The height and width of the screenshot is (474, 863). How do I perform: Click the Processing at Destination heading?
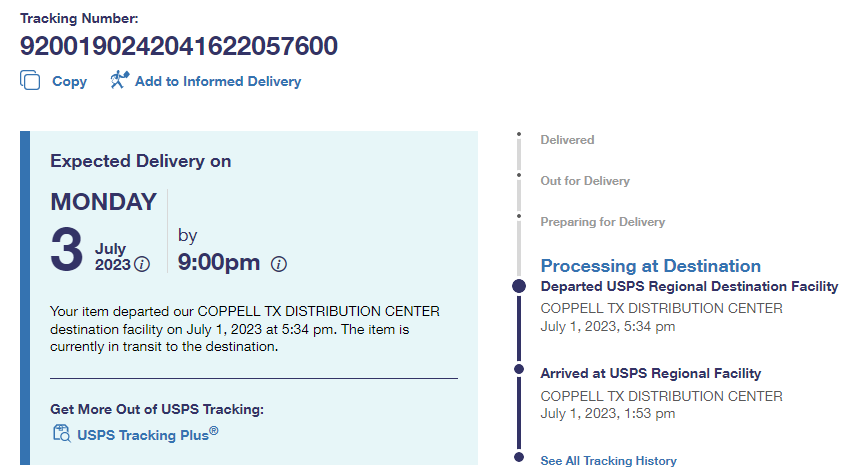(x=650, y=266)
